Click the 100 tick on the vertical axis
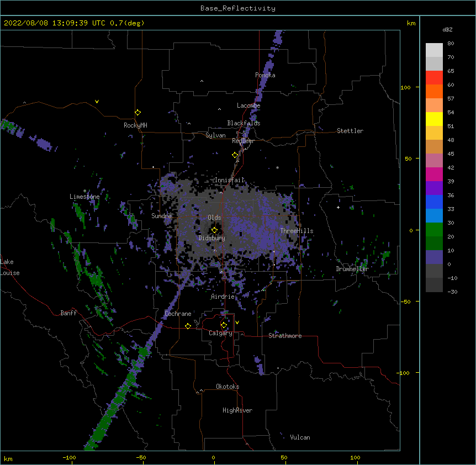The height and width of the screenshot is (465, 476). (405, 87)
